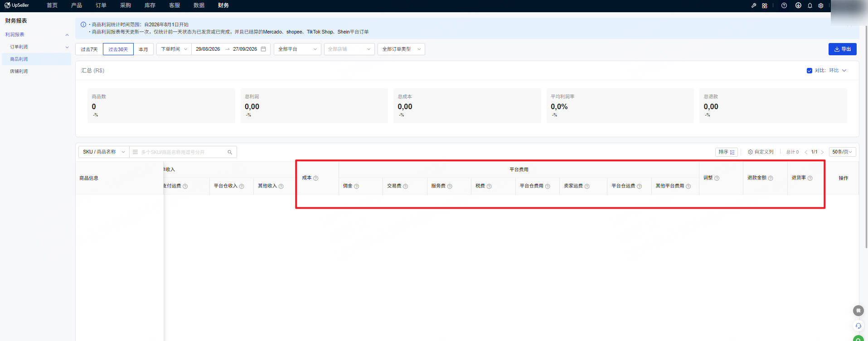Expand the 环比 comparison mode dropdown
Screen dimensions: 868x341
click(838, 71)
